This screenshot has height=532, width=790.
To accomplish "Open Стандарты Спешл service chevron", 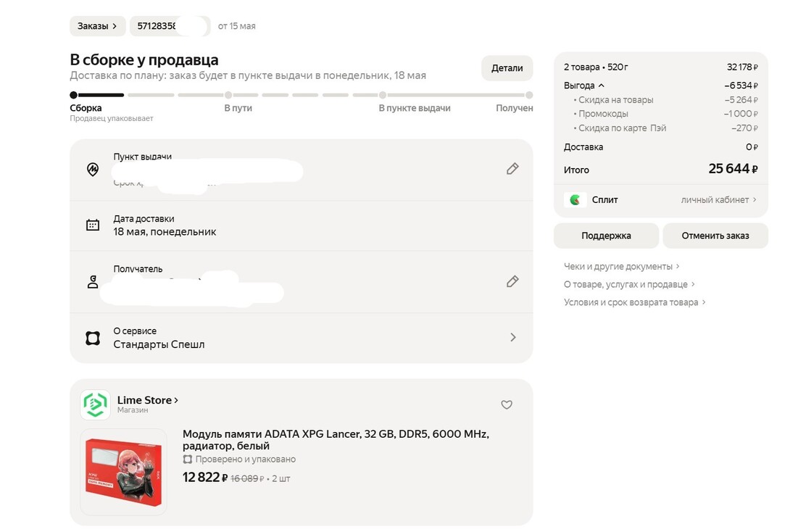I will tap(513, 337).
